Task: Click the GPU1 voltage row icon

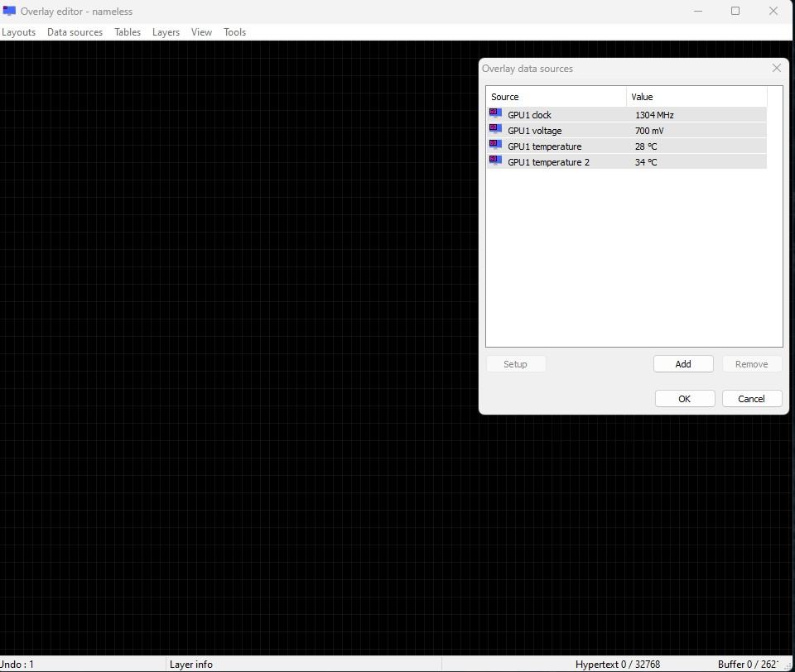Action: coord(495,130)
